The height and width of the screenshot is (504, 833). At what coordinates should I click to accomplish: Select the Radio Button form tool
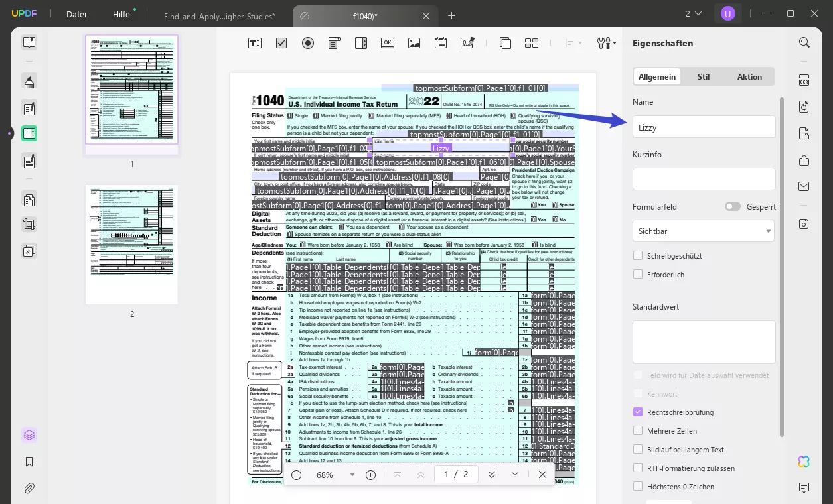[x=308, y=43]
